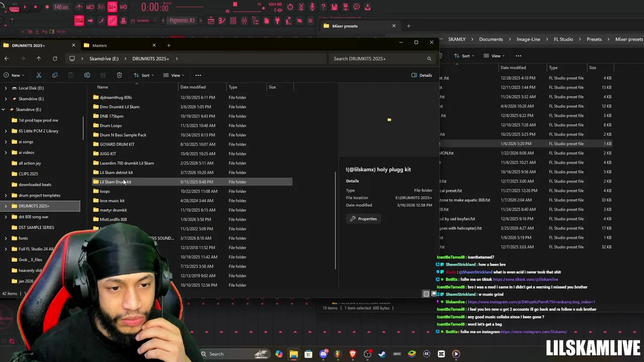Viewport: 644px width, 362px height.
Task: Sort by Date modified column in DRUMKITS window
Action: coord(193,87)
